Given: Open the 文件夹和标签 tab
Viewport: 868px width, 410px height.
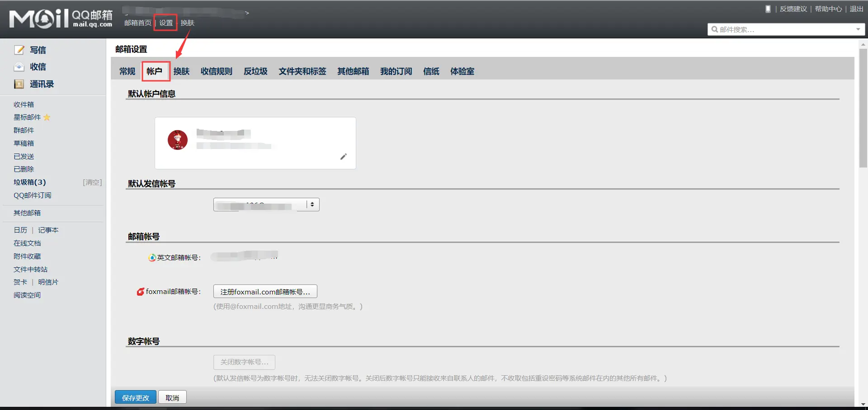Looking at the screenshot, I should pos(302,71).
